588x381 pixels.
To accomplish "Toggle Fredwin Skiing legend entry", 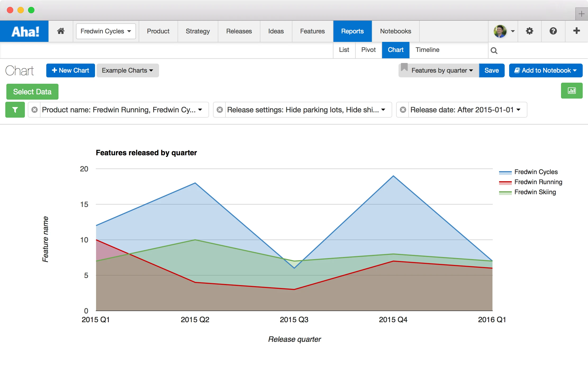I will 535,192.
